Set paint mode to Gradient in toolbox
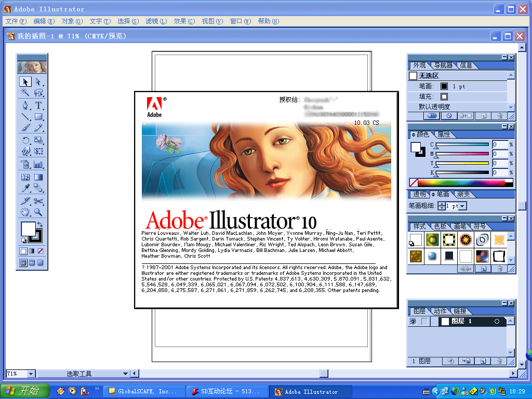The width and height of the screenshot is (532, 399). (x=32, y=251)
